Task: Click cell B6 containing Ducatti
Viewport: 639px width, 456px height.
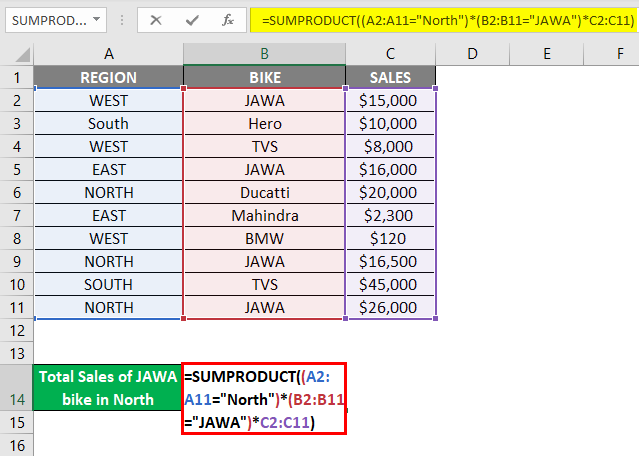Action: [x=264, y=192]
